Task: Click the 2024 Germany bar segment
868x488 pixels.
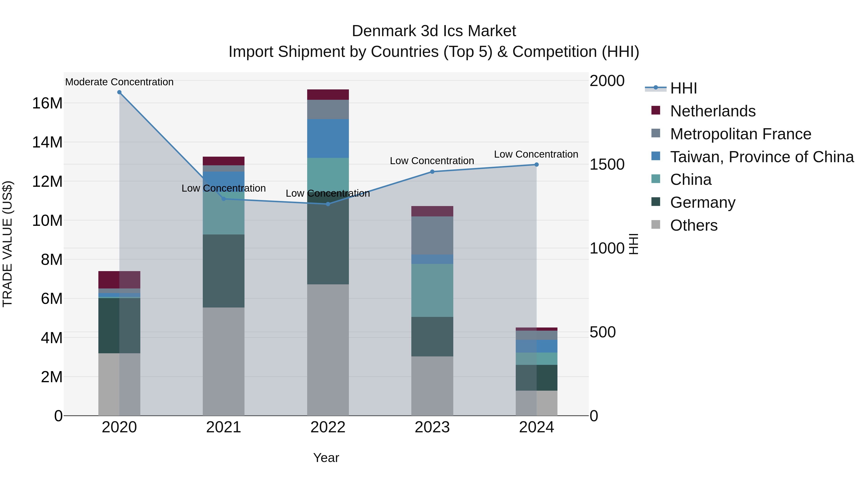Action: (x=536, y=378)
